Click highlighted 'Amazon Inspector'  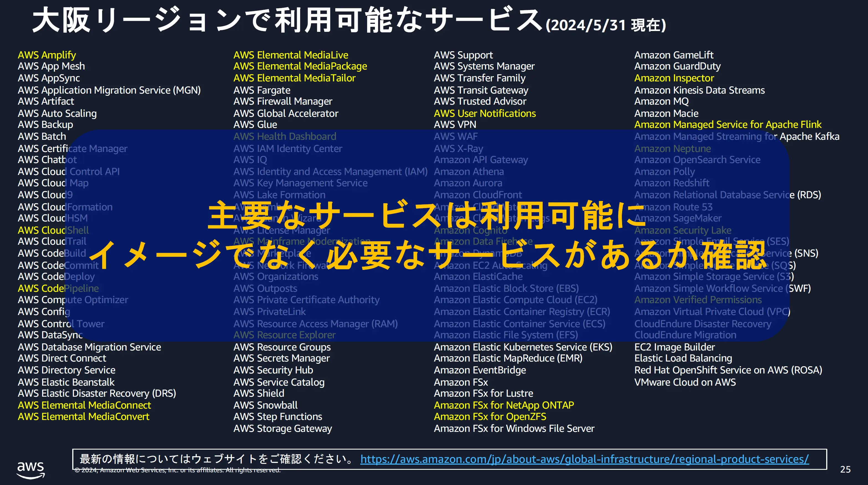pos(674,78)
